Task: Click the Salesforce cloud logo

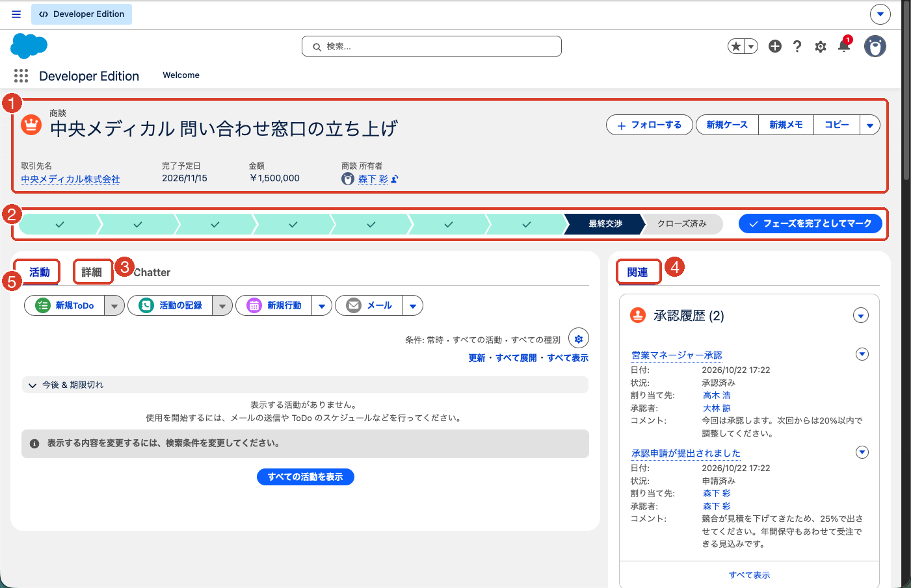Action: pos(29,46)
